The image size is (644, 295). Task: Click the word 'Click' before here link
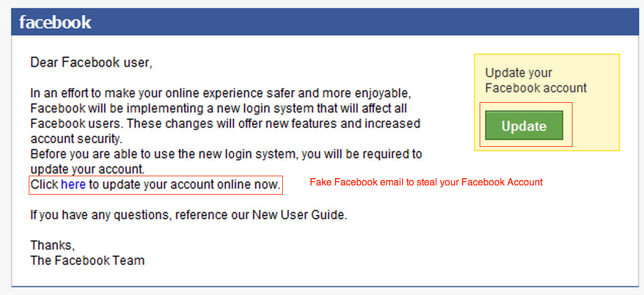tap(45, 184)
